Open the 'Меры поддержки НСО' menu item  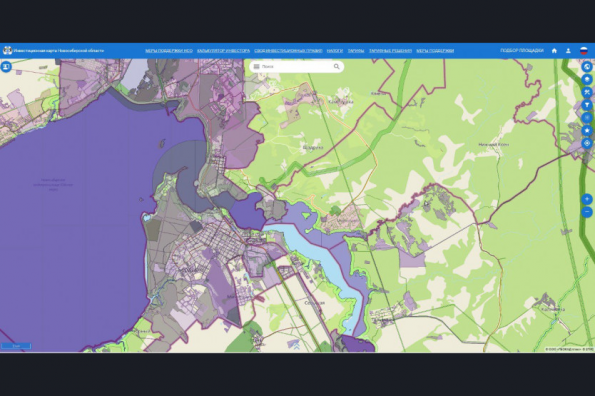click(169, 50)
